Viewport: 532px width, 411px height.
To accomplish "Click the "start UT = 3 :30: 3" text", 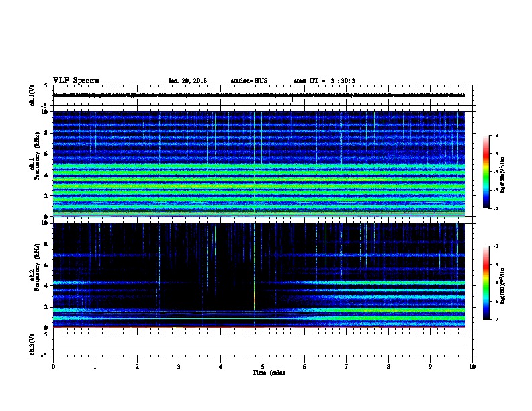I will tap(324, 81).
